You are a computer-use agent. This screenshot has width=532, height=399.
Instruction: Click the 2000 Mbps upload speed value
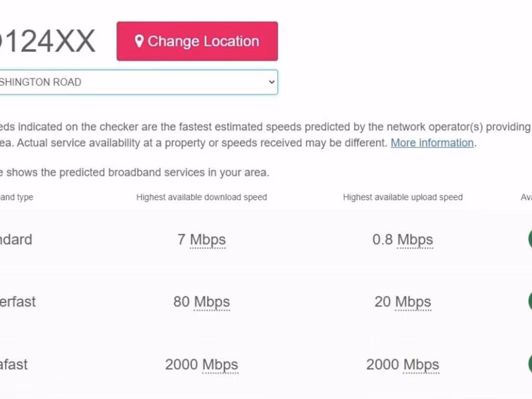pos(403,364)
